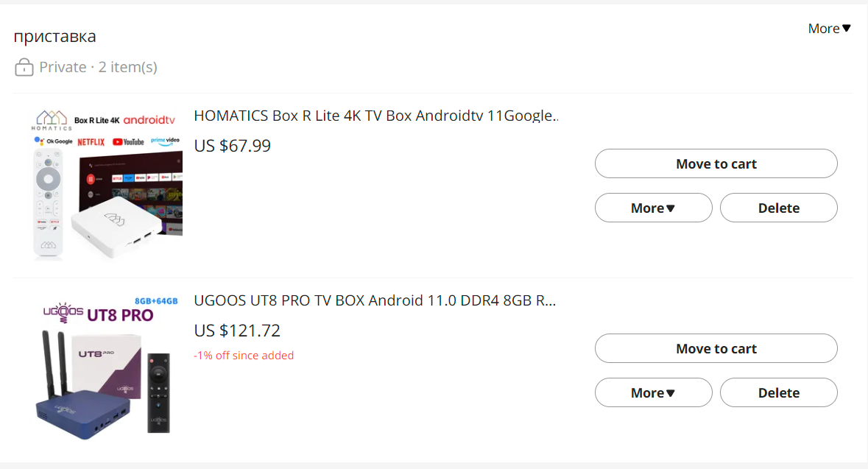Delete the HOMATICS Box R Lite item
This screenshot has height=469, width=868.
click(x=778, y=208)
